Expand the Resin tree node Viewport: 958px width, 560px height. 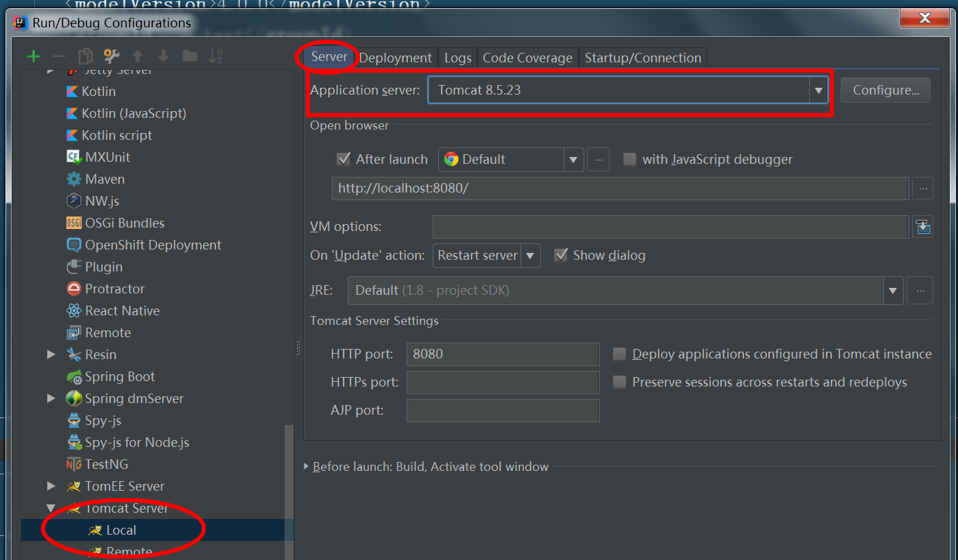tap(51, 354)
